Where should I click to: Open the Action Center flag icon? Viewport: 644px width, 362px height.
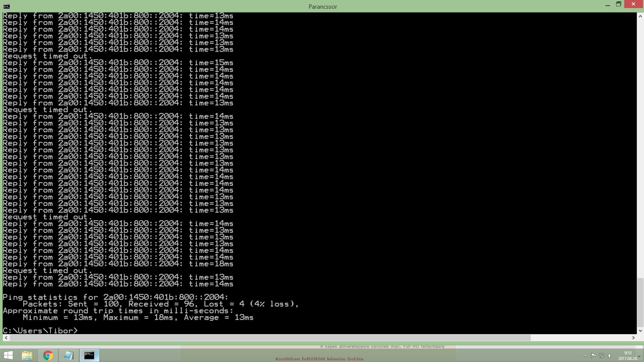pos(593,356)
